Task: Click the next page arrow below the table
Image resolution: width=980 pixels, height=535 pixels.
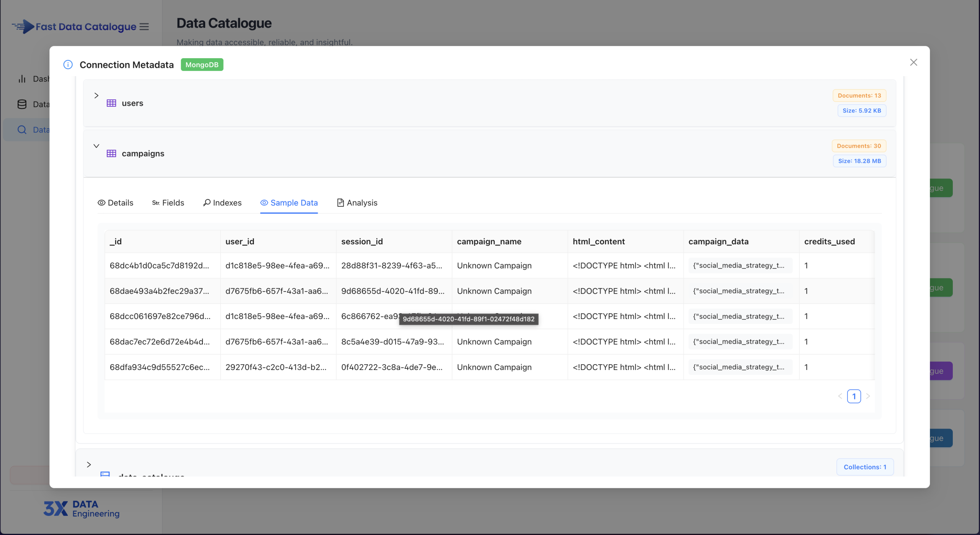Action: 868,396
